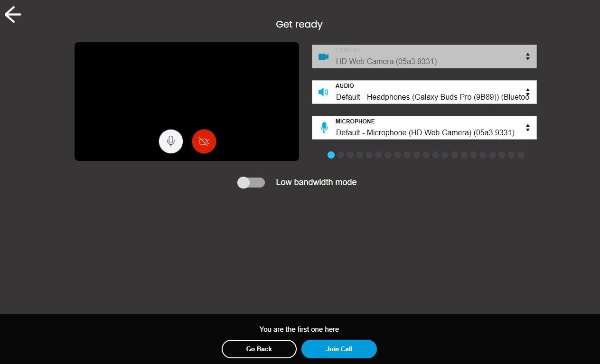Turn on the camera with red button
600x364 pixels.
tap(204, 141)
